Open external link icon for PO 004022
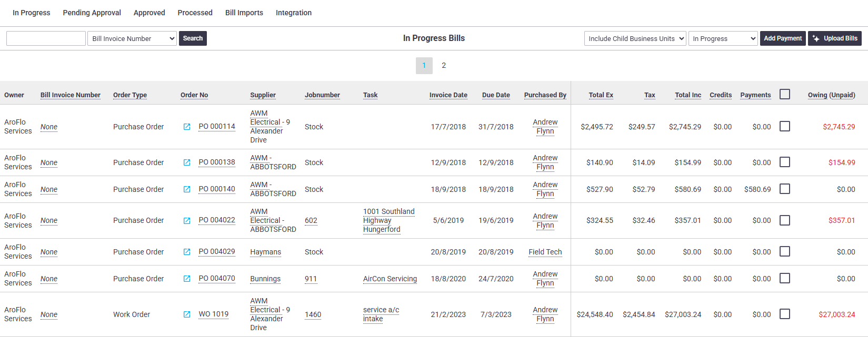The image size is (868, 337). click(187, 221)
